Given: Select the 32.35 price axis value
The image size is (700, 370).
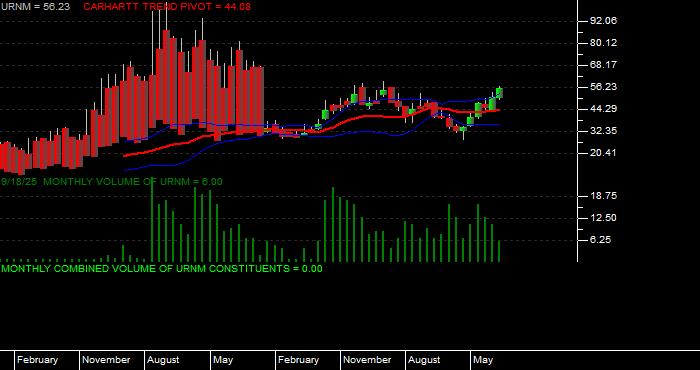Looking at the screenshot, I should point(604,131).
